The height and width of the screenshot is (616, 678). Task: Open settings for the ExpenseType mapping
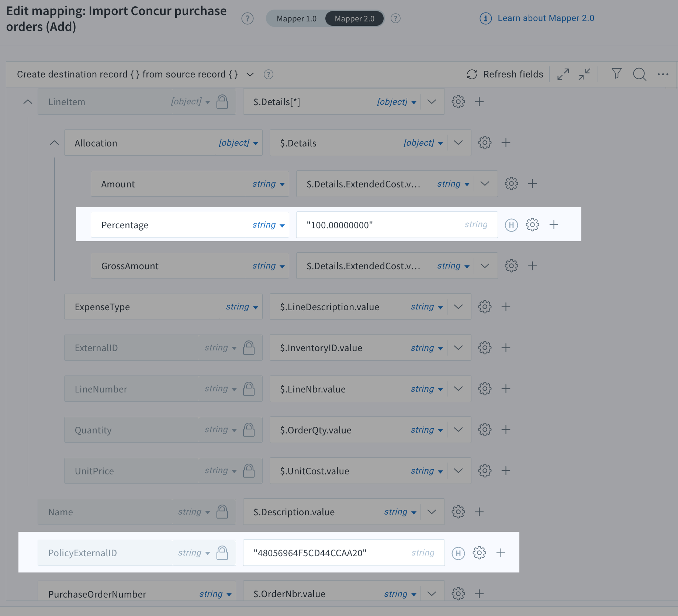[485, 307]
